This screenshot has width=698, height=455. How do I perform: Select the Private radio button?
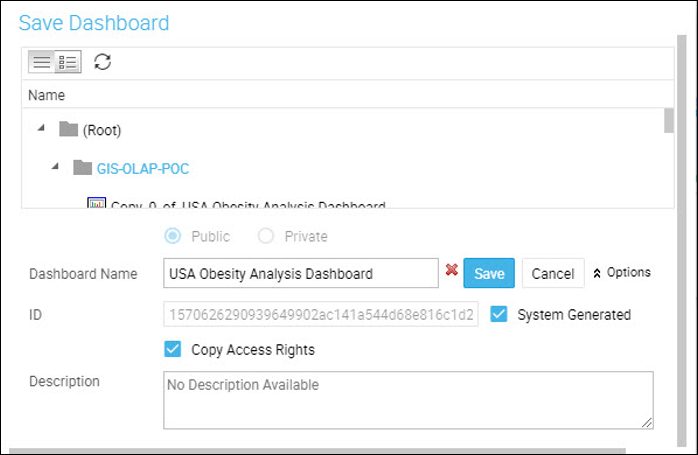pos(266,236)
